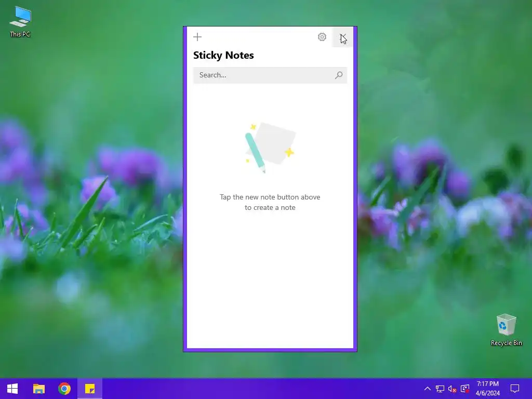Click Sticky Notes taskbar button
Viewport: 532px width, 399px height.
coord(90,389)
